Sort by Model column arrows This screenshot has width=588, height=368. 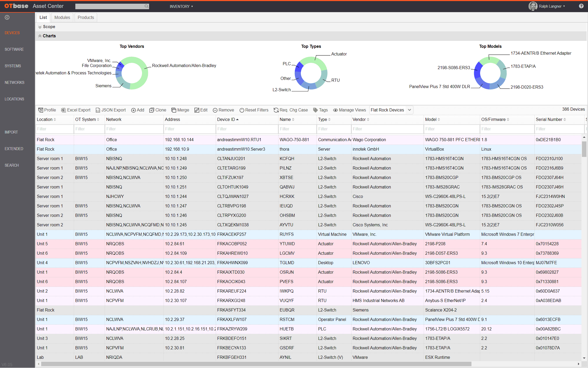(x=439, y=120)
